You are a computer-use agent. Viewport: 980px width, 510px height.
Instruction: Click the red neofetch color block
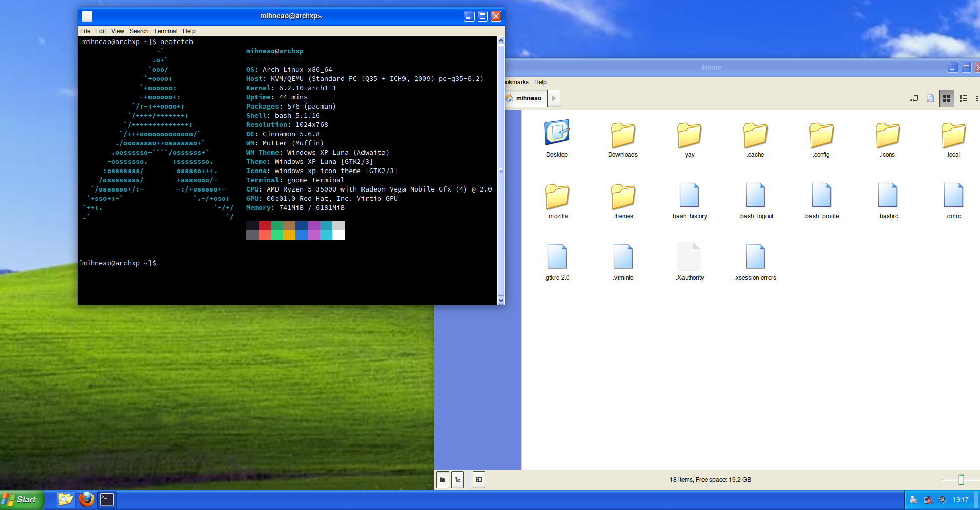(265, 226)
